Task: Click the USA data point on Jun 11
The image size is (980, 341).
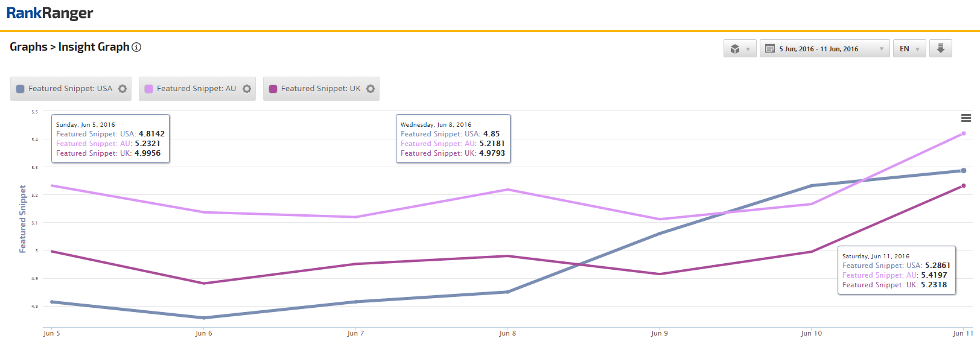Action: 963,171
